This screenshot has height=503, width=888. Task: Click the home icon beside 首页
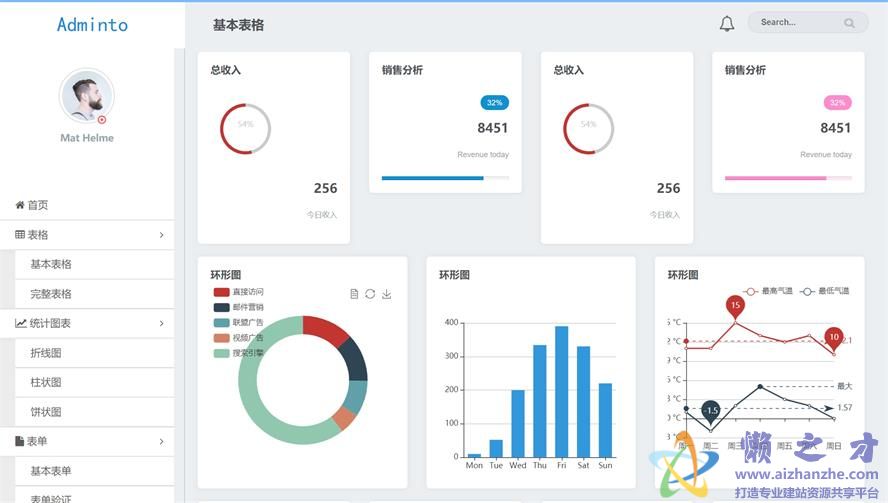[20, 205]
